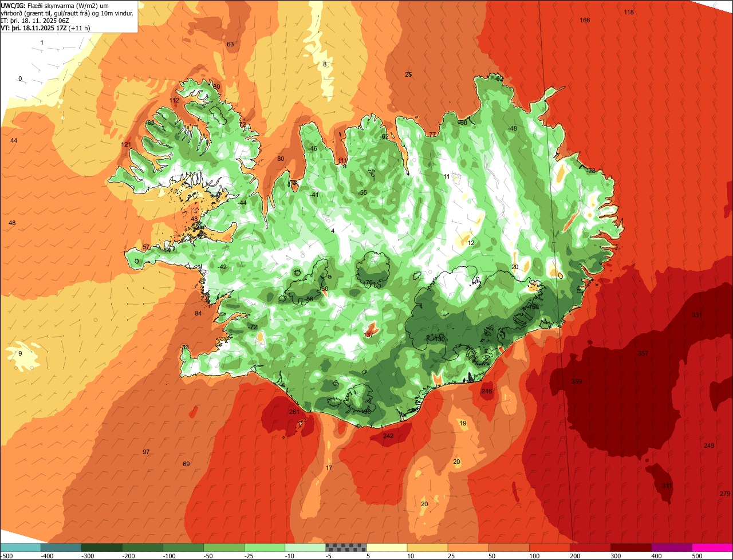The width and height of the screenshot is (733, 560).
Task: Click the map value -72
Action: [x=253, y=326]
